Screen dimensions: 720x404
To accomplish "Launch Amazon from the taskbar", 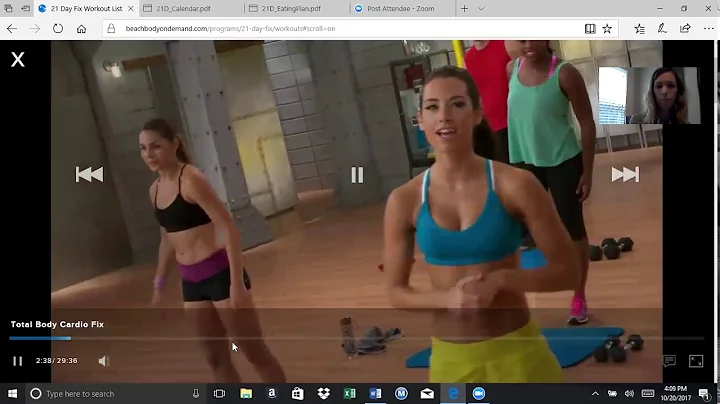I will [272, 393].
